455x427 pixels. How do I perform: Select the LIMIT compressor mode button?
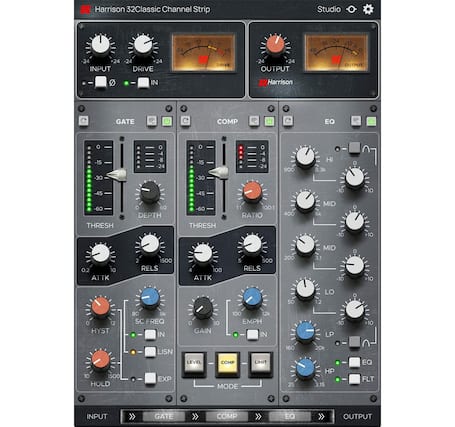point(261,363)
